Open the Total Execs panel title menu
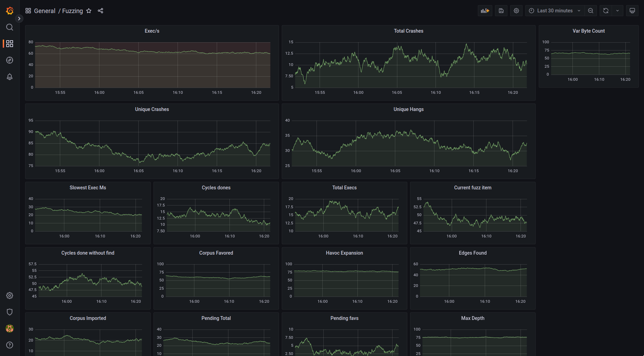This screenshot has height=356, width=644. (x=344, y=188)
